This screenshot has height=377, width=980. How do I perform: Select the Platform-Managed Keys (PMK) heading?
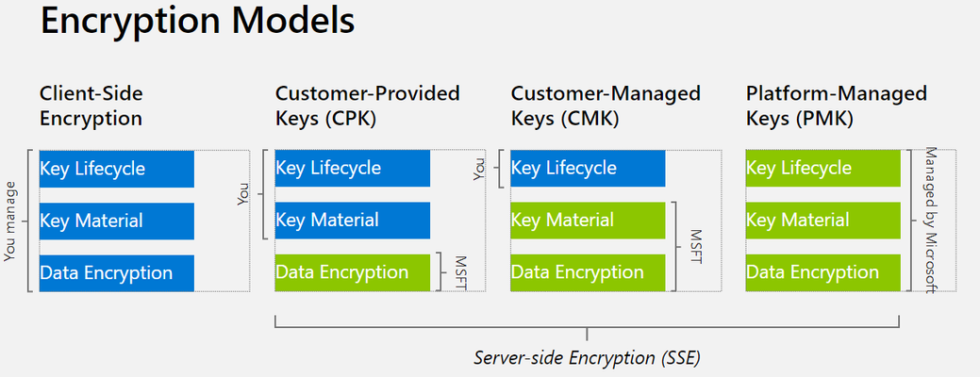837,106
